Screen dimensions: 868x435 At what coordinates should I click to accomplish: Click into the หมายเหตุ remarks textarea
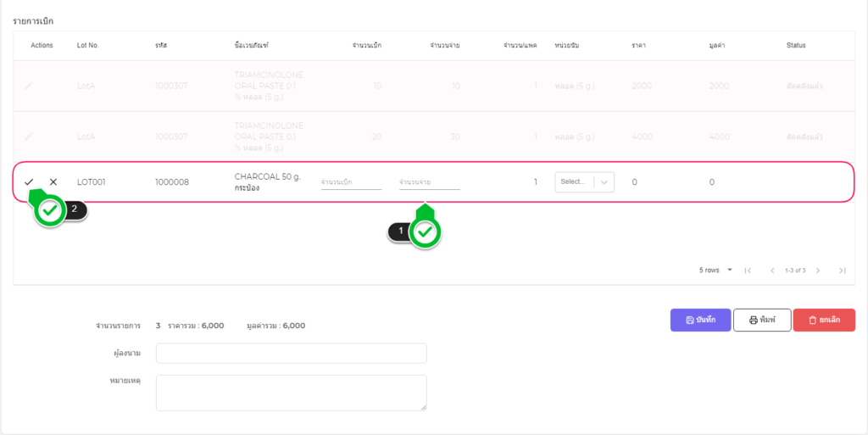click(291, 393)
